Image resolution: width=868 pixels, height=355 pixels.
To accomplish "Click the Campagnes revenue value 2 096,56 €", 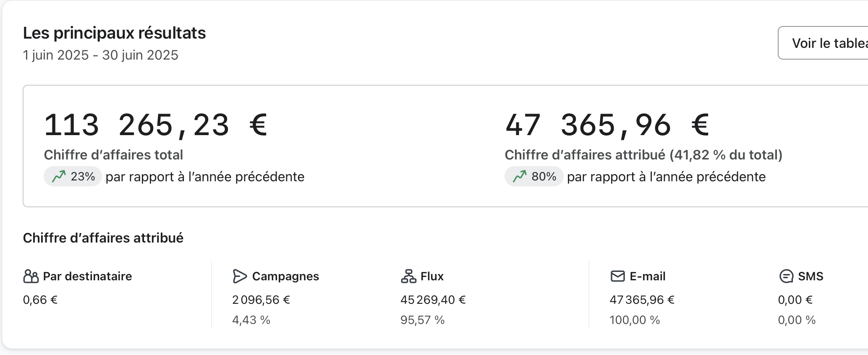I will (261, 300).
